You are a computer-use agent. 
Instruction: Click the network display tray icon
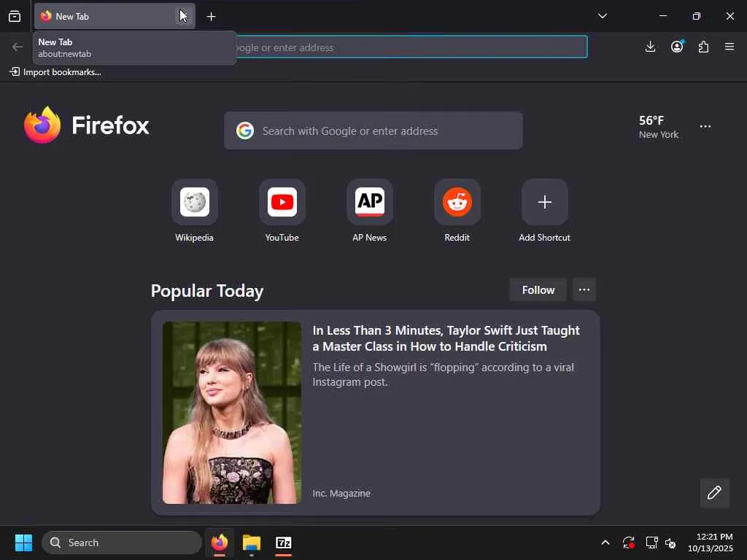[651, 542]
